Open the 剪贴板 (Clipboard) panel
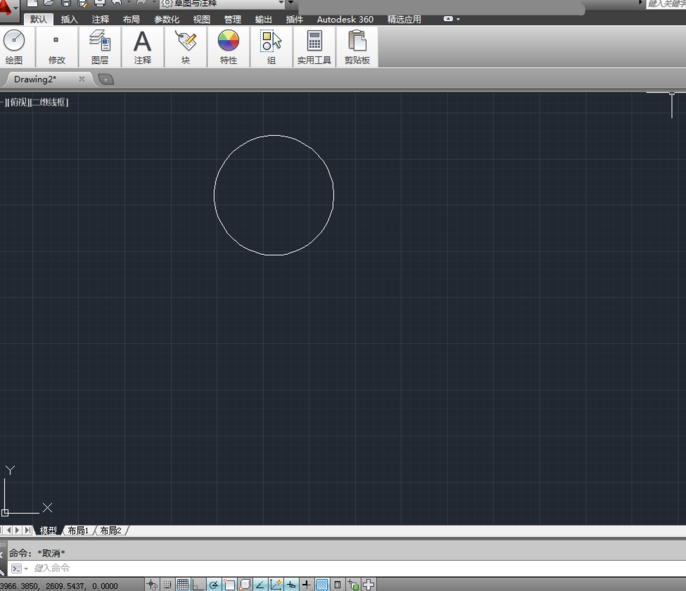The width and height of the screenshot is (686, 591). 357,47
